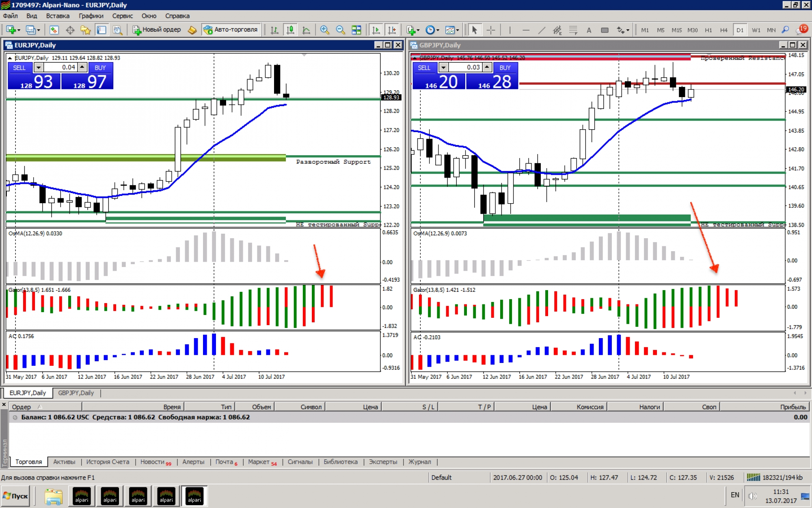Select the H4 timeframe button

[x=723, y=30]
